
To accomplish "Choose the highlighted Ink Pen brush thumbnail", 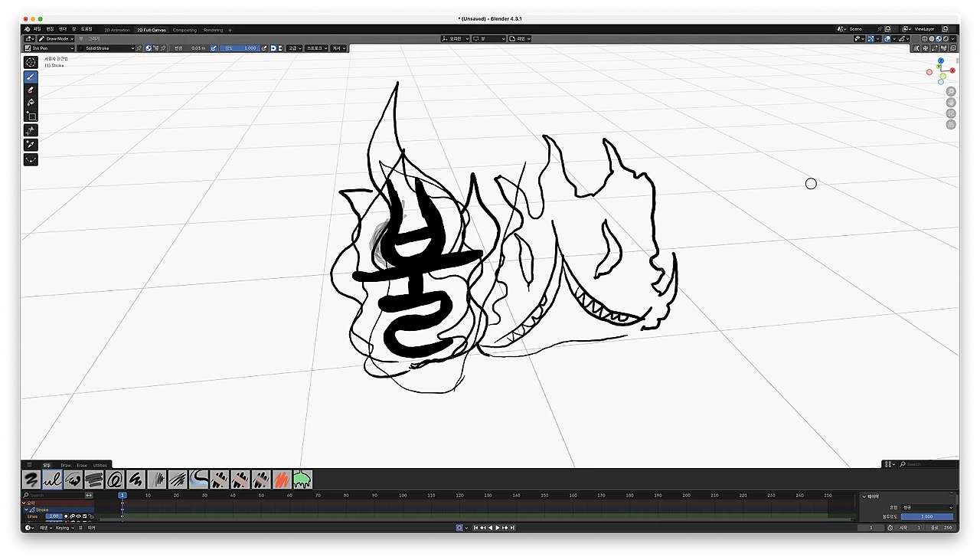I will click(x=52, y=480).
